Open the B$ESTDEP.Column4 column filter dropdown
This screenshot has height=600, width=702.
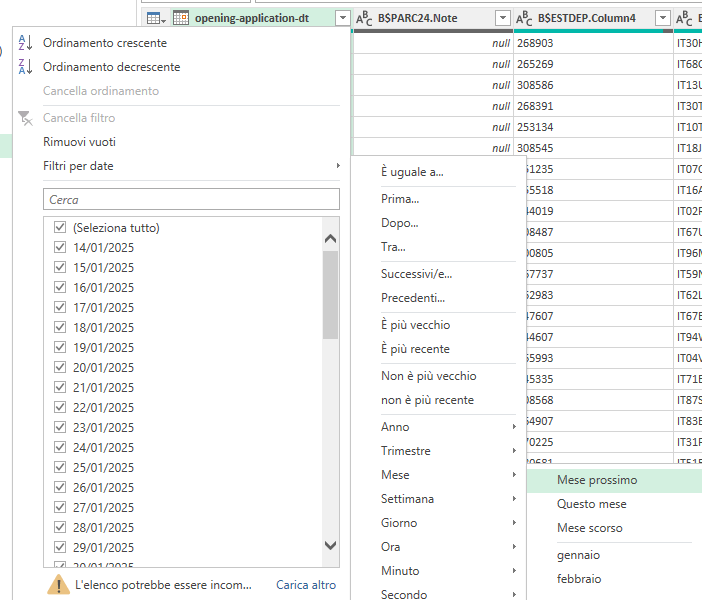tap(662, 18)
